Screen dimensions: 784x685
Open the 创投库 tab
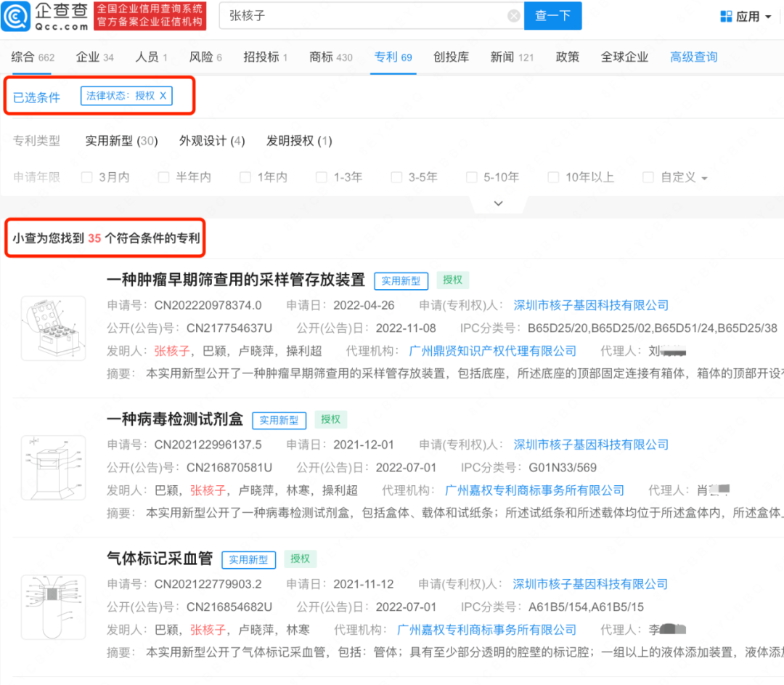click(x=451, y=57)
